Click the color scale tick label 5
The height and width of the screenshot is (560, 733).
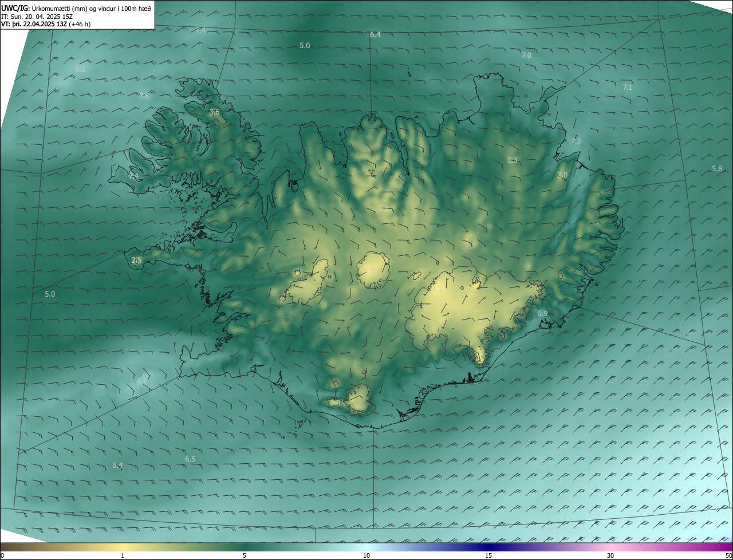(x=245, y=555)
